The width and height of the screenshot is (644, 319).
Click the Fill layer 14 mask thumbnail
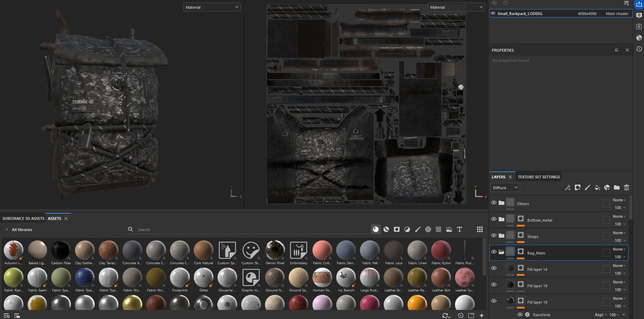pyautogui.click(x=521, y=268)
